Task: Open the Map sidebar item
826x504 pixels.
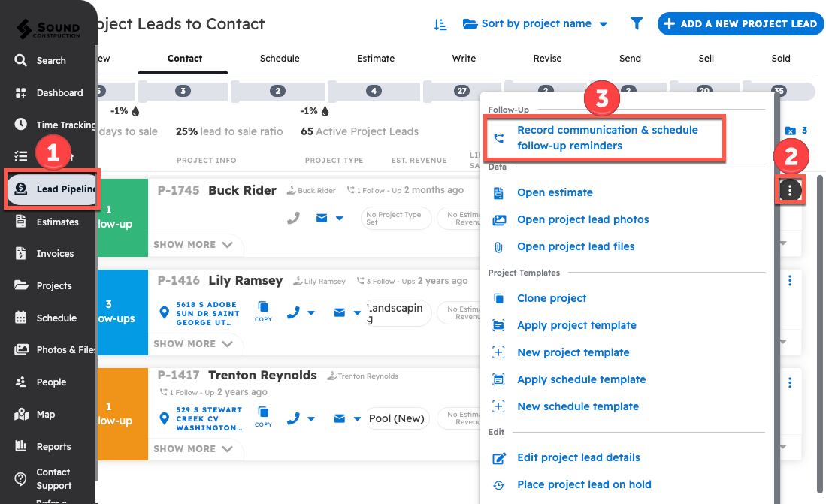Action: [46, 415]
